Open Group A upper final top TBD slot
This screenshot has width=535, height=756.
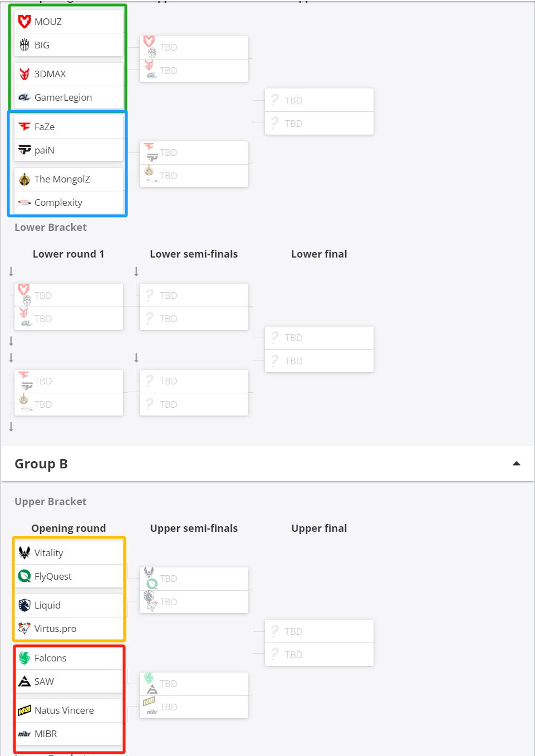[x=319, y=100]
